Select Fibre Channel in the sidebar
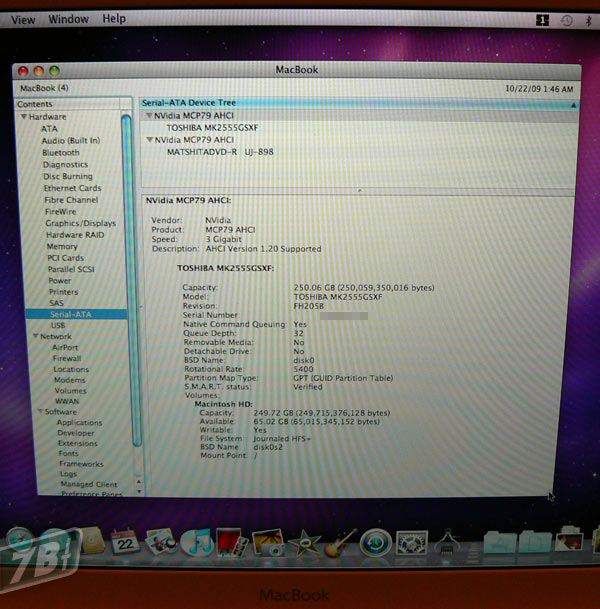Screen dimensions: 600x609 pos(71,200)
